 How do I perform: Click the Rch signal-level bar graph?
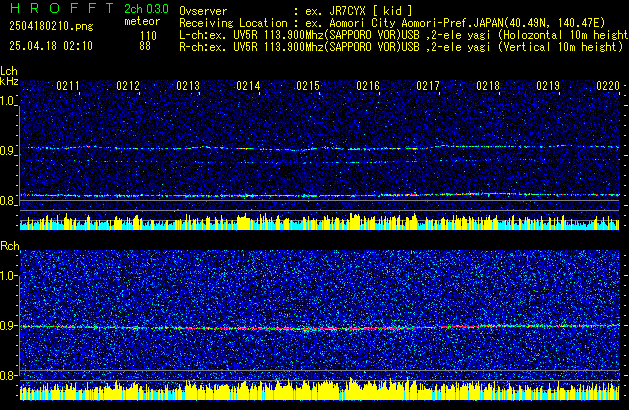(x=320, y=389)
